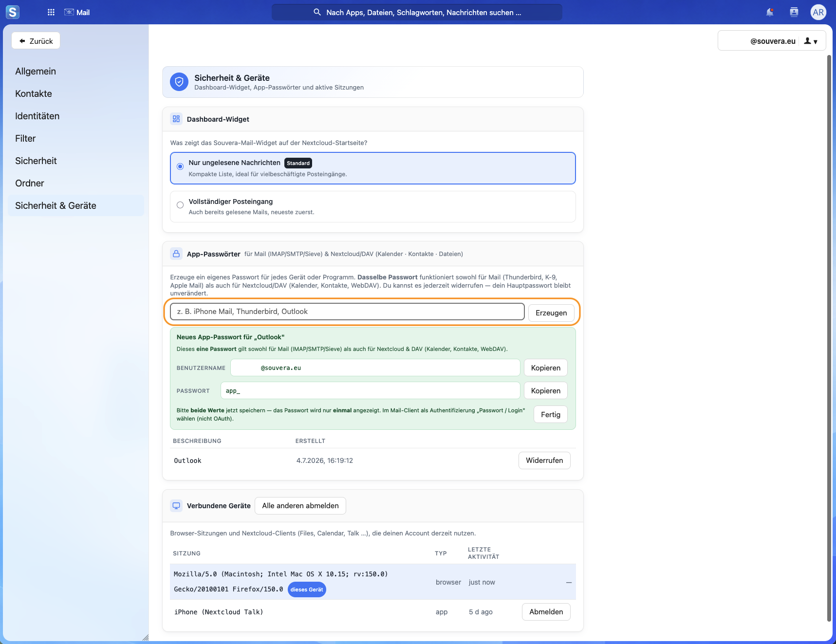Click Alle anderen abmelden button
836x644 pixels.
click(x=300, y=506)
